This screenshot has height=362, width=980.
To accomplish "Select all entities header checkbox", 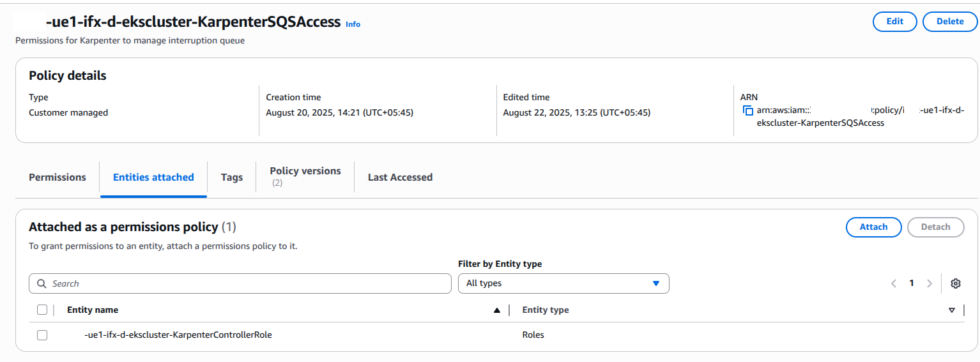I will pyautogui.click(x=42, y=310).
